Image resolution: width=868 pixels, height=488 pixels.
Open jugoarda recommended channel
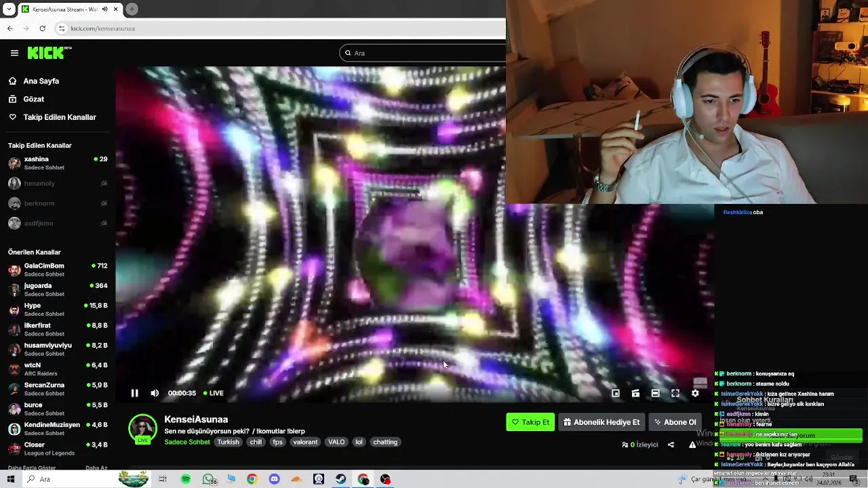[x=58, y=289]
